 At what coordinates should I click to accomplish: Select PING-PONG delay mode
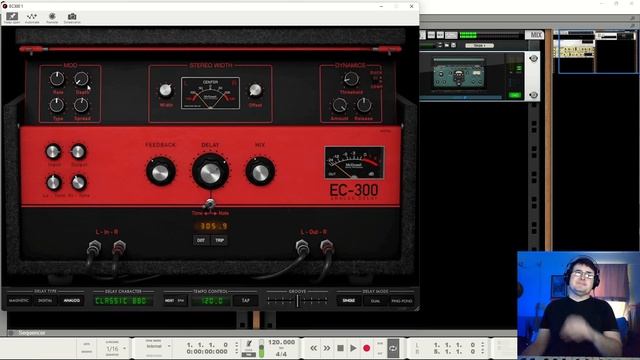[402, 301]
